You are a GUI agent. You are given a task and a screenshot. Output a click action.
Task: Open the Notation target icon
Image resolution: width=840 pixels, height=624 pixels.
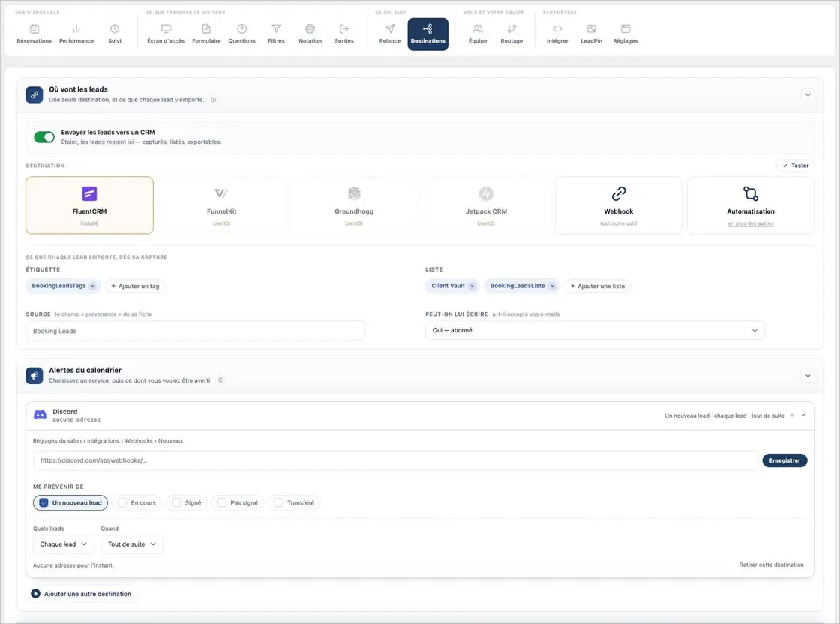[310, 29]
